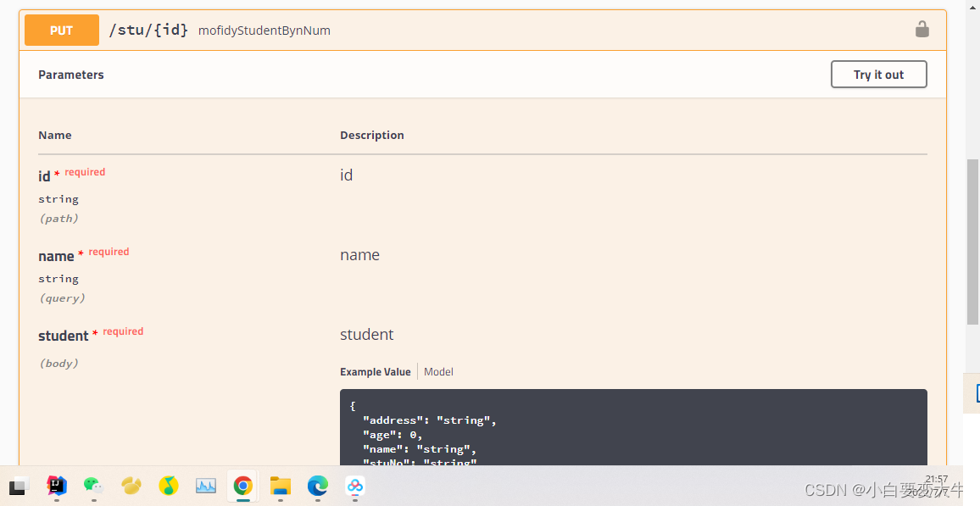Click the 'name' parameter name

coord(56,256)
